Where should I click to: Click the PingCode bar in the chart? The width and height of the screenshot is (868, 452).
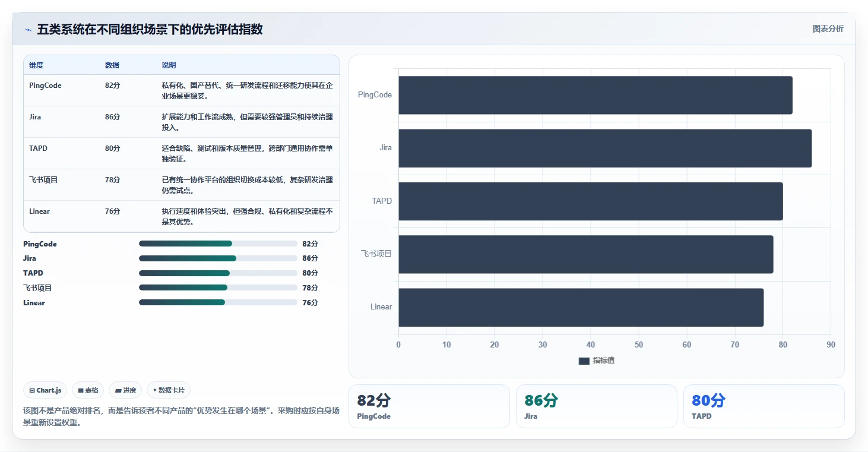click(x=595, y=95)
